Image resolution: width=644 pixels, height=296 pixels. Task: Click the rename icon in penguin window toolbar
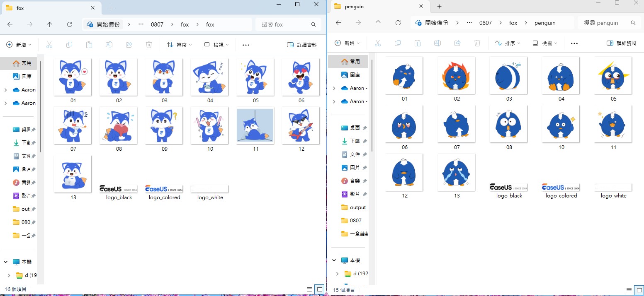[x=437, y=43]
